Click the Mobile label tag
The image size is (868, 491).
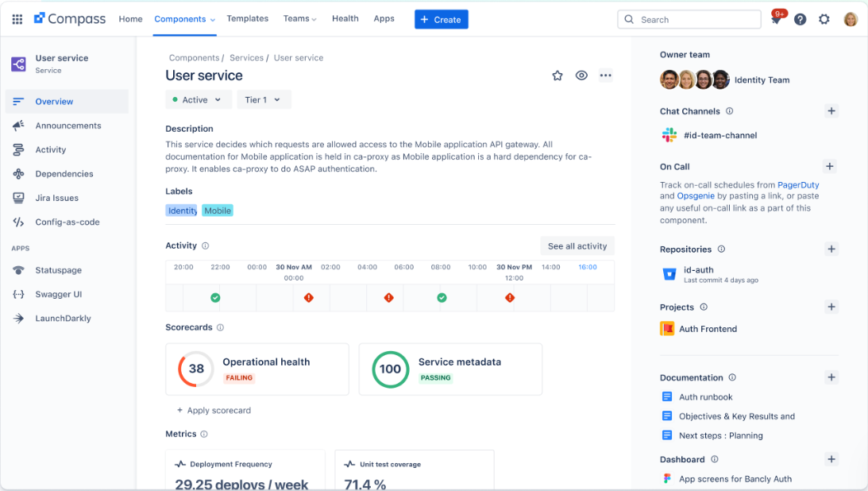click(x=218, y=211)
